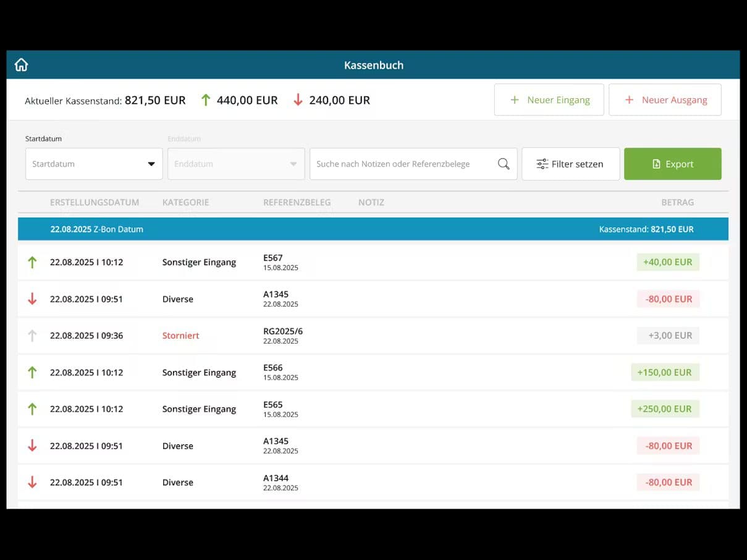Open the Filter setzen options
747x560 pixels.
click(x=570, y=164)
